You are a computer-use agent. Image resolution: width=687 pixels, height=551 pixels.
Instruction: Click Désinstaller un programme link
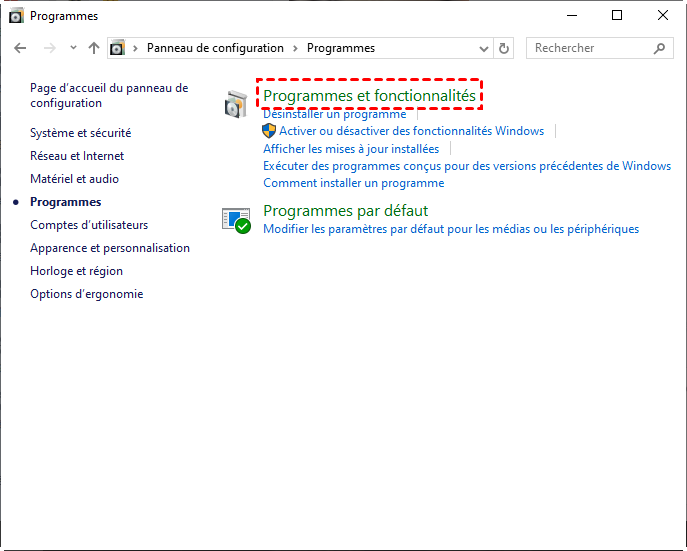(334, 115)
